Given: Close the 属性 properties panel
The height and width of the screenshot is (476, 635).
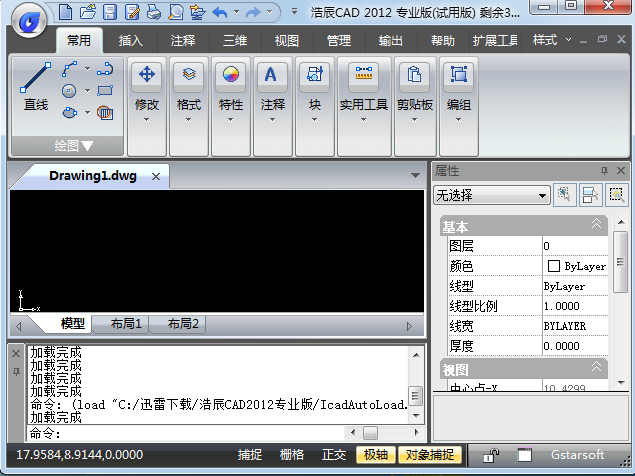Looking at the screenshot, I should coord(621,171).
